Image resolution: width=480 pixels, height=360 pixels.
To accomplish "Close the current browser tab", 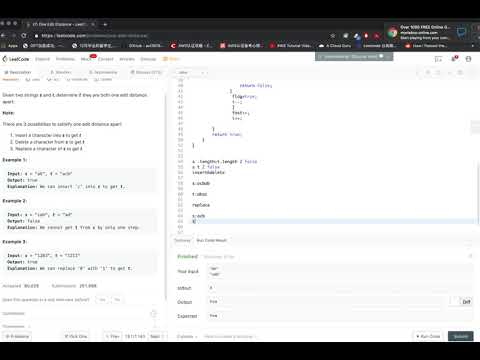I will click(93, 24).
